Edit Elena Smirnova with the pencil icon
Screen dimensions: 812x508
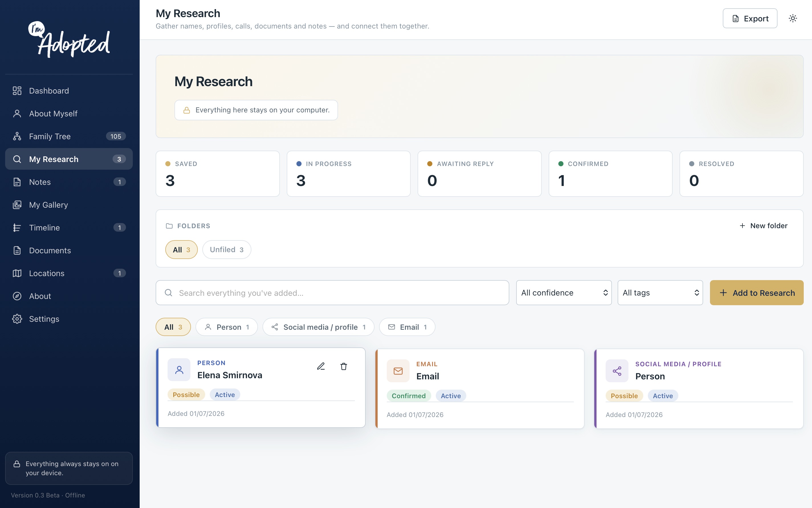point(321,366)
